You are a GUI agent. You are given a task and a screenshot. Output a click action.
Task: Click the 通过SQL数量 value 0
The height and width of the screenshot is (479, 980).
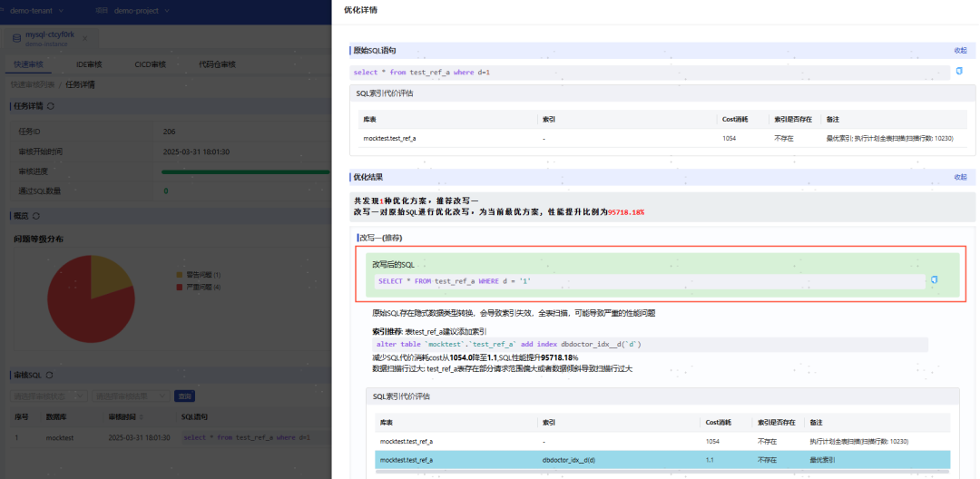tap(166, 191)
